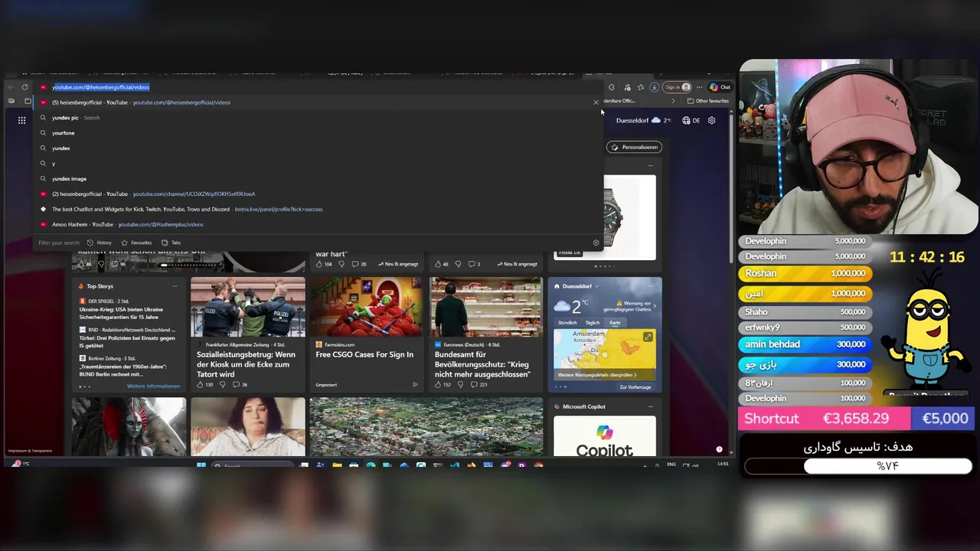Click the help question mark icon
Screen dimensions: 980x551
click(x=719, y=449)
